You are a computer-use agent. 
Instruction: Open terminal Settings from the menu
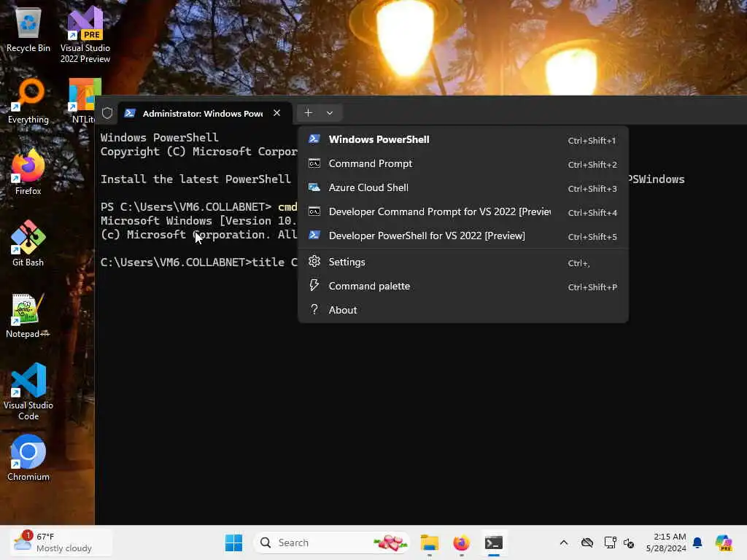click(x=463, y=262)
